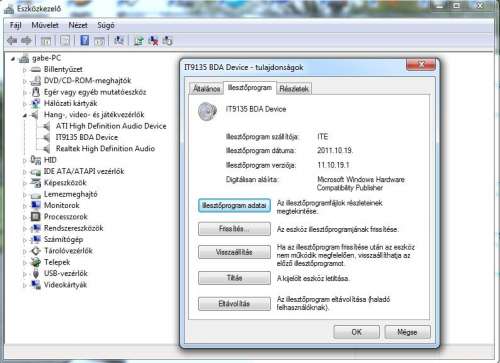This screenshot has width=500, height=363.
Task: Click the Monitorok monitor icon
Action: [36, 205]
